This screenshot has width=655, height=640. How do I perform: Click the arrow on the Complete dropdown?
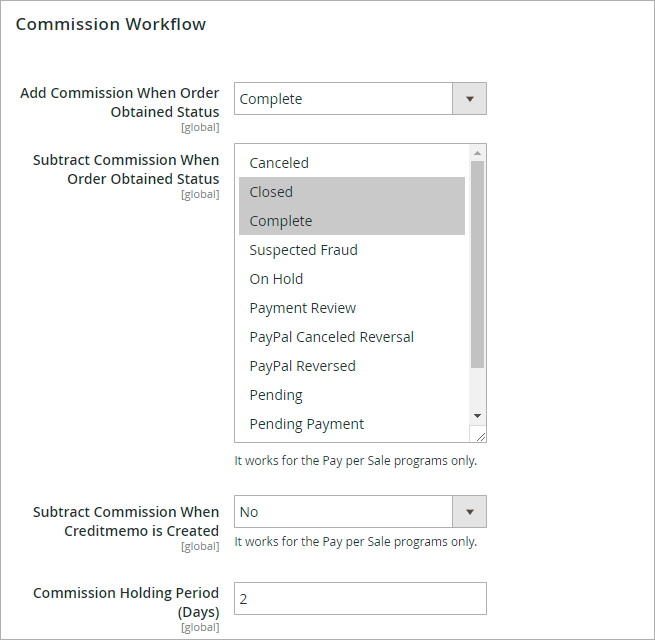469,99
